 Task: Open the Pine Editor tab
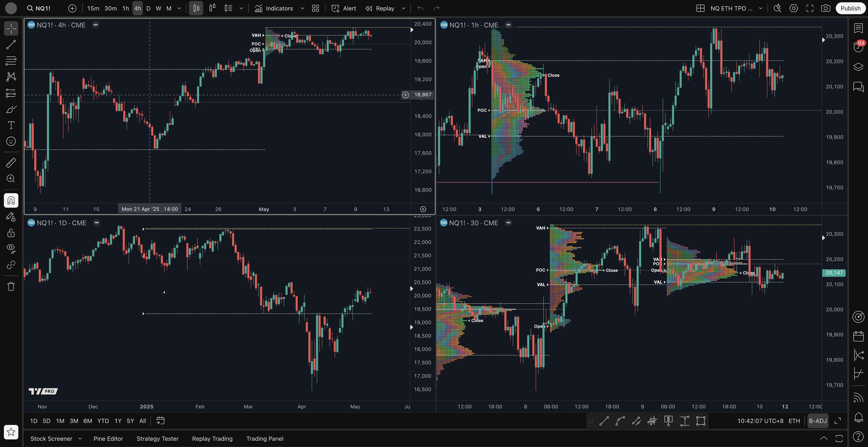point(108,439)
